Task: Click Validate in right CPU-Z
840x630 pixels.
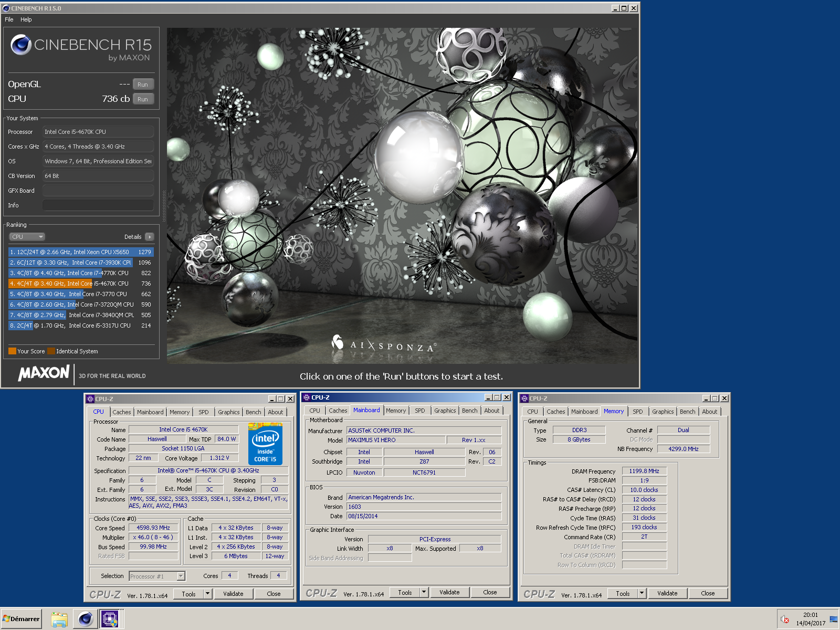Action: (667, 593)
